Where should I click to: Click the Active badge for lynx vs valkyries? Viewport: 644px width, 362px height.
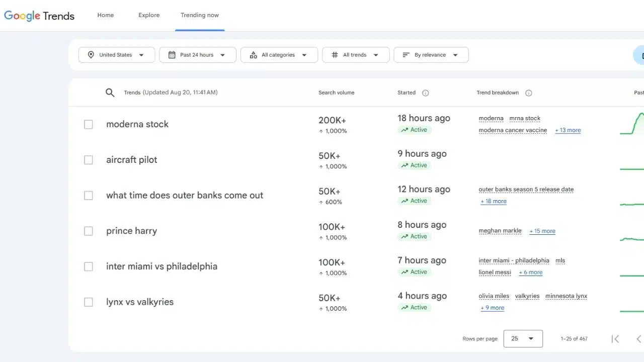tap(414, 307)
